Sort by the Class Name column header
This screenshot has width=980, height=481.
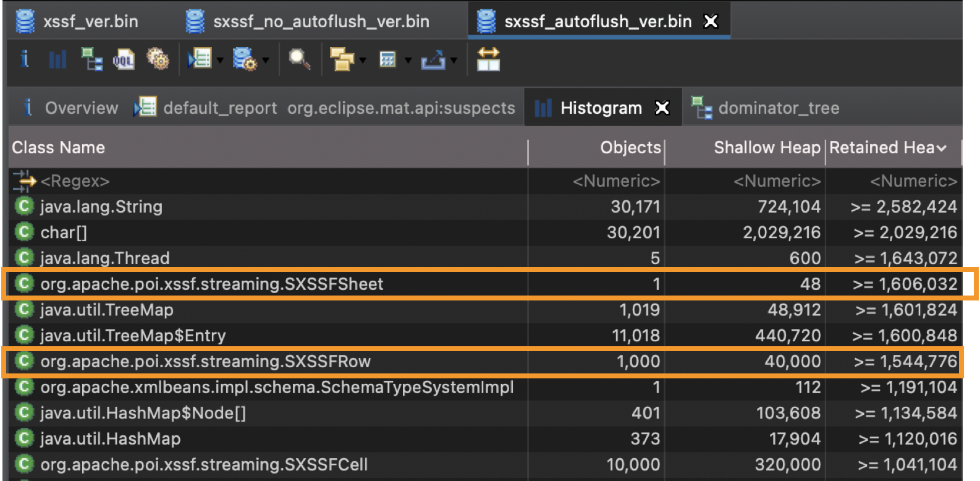(59, 148)
